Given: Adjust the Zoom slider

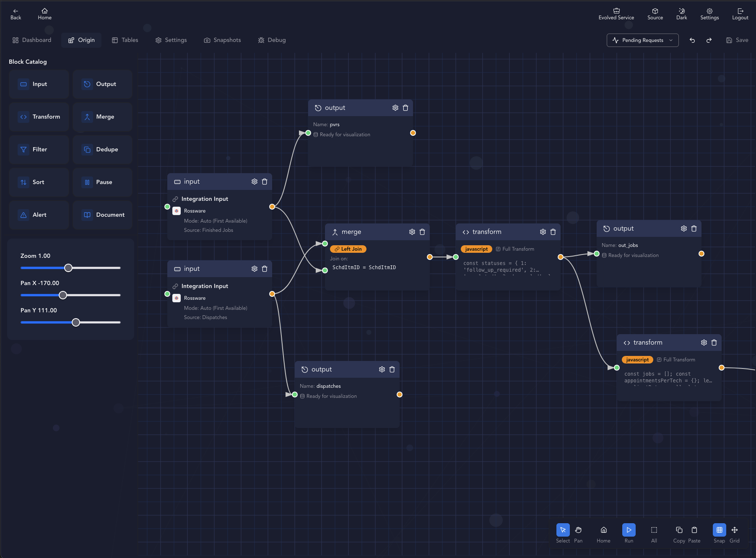Looking at the screenshot, I should pyautogui.click(x=68, y=268).
